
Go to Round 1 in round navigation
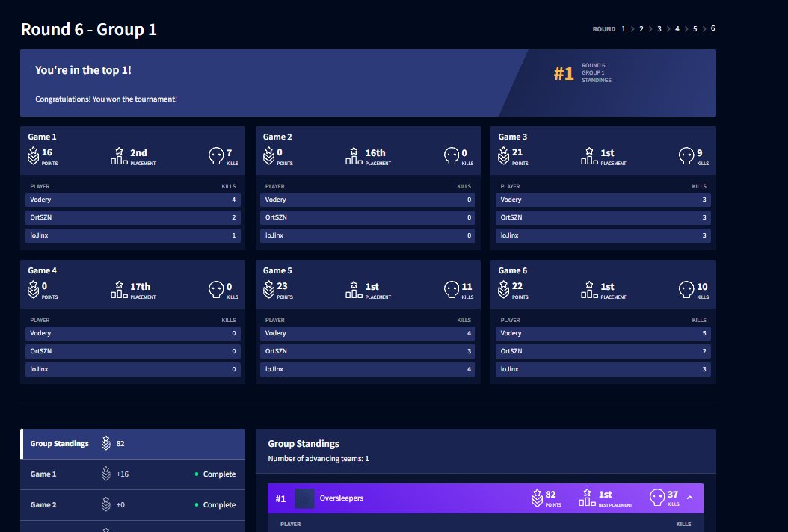624,29
